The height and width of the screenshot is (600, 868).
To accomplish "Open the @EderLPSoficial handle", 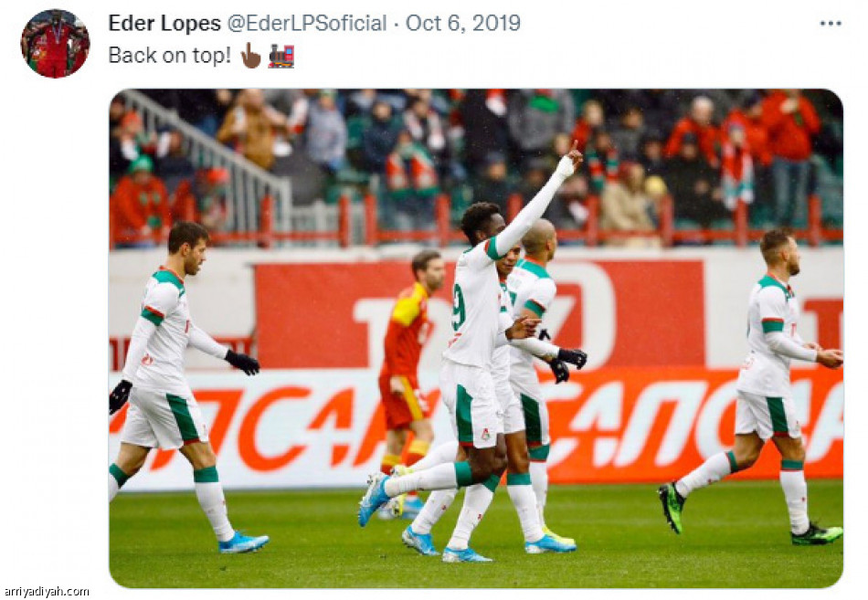I will [x=307, y=23].
